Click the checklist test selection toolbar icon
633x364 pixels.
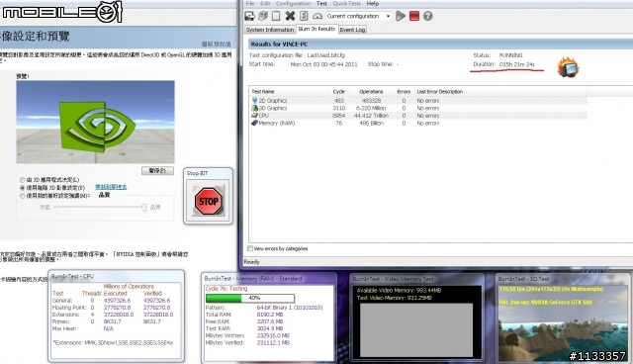pyautogui.click(x=304, y=16)
